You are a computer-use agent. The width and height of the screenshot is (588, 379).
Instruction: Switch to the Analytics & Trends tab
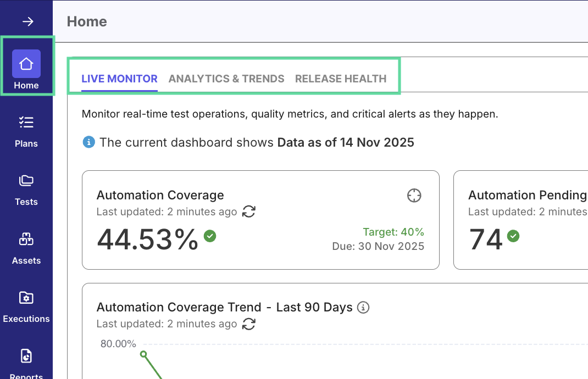pos(226,79)
